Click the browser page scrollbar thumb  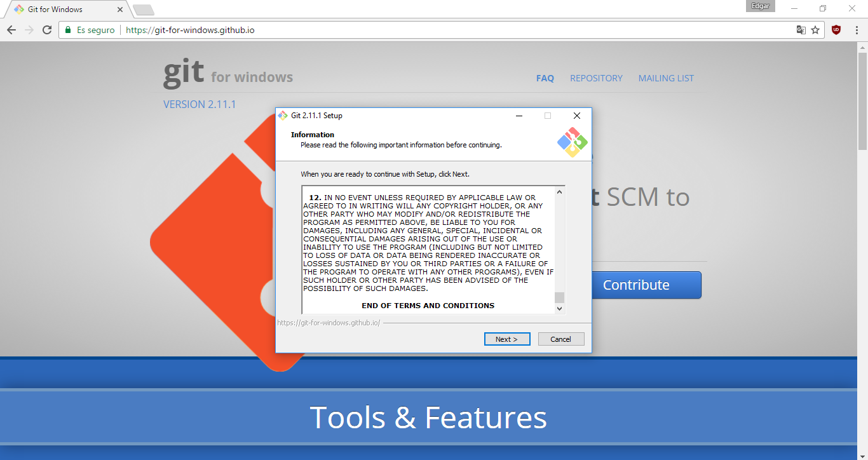tap(862, 100)
